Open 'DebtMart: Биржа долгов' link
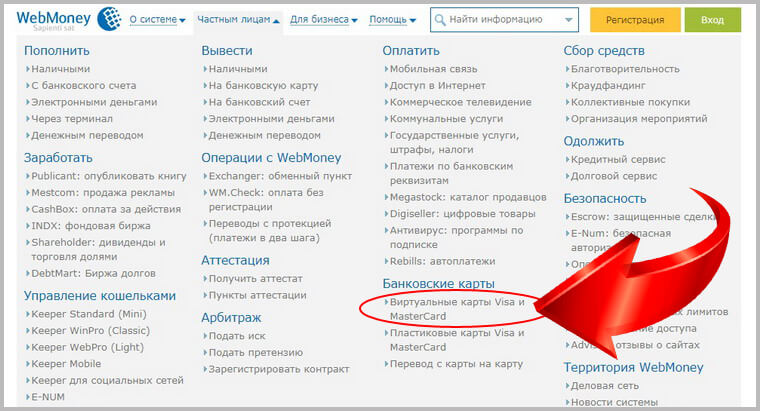760x411 pixels. coord(93,273)
